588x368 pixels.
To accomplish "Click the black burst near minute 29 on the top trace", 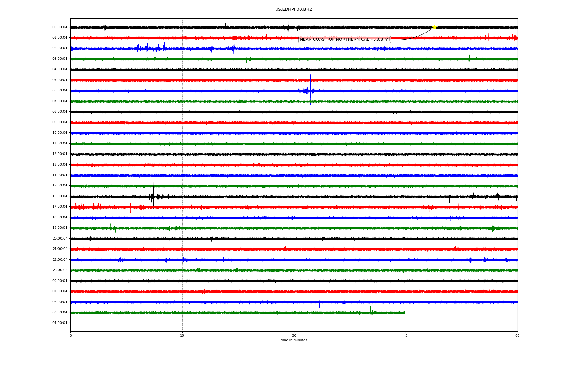I will point(288,27).
